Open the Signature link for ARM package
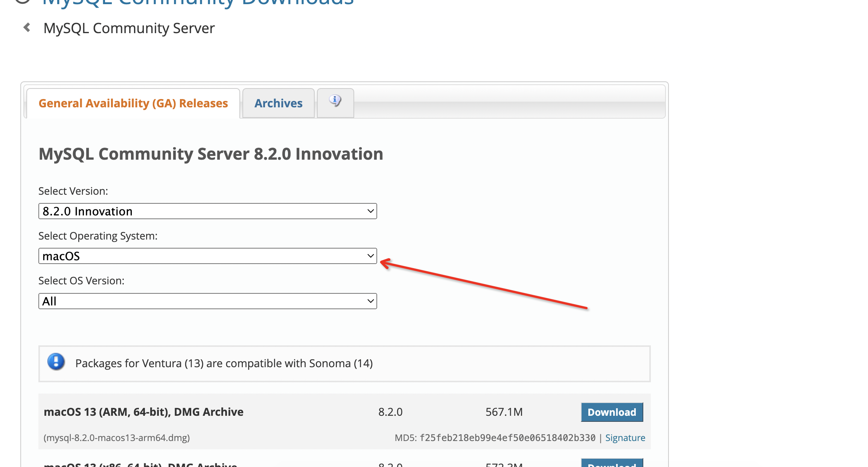This screenshot has height=467, width=868. (x=625, y=438)
